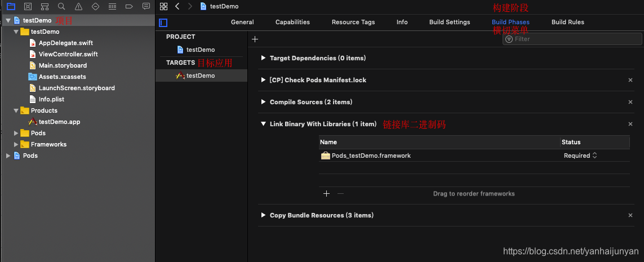Select testDemo.app product
The image size is (644, 262).
click(x=59, y=122)
